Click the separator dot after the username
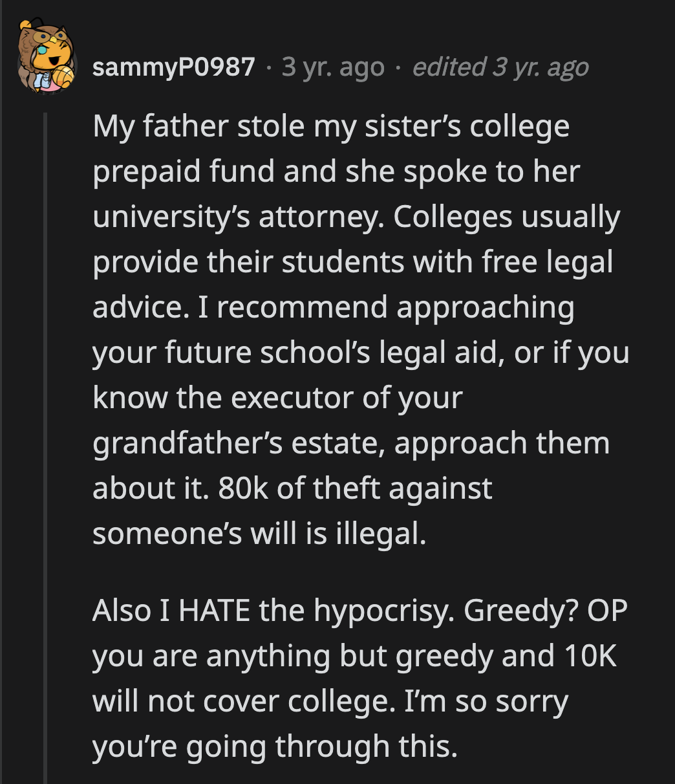 click(x=269, y=67)
